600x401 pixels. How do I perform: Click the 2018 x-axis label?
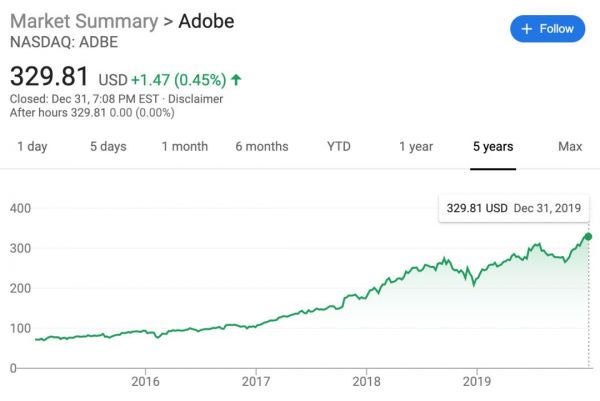(x=368, y=381)
